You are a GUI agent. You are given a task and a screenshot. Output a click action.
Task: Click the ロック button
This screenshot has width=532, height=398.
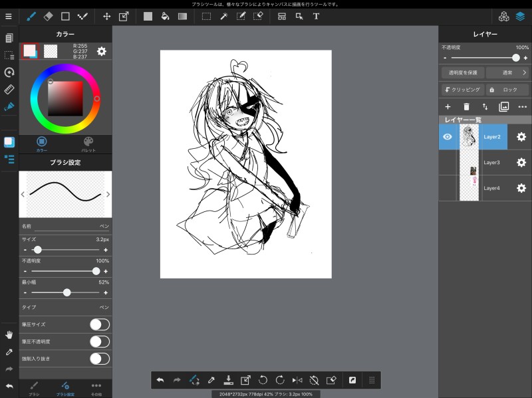coord(507,90)
